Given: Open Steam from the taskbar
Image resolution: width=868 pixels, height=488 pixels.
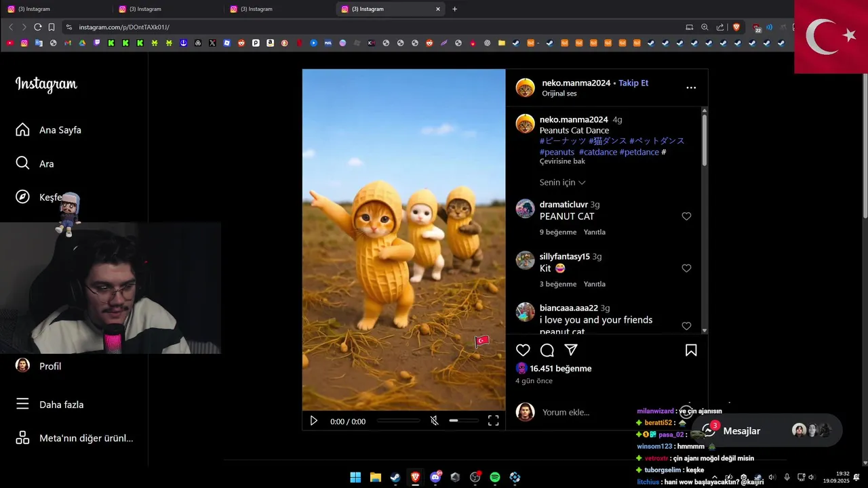Looking at the screenshot, I should [395, 477].
